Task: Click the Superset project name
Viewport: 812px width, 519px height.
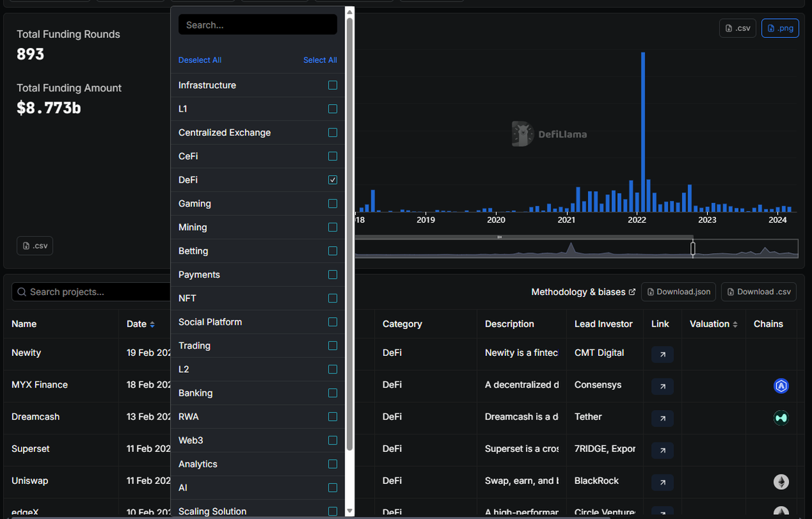Action: (30, 449)
